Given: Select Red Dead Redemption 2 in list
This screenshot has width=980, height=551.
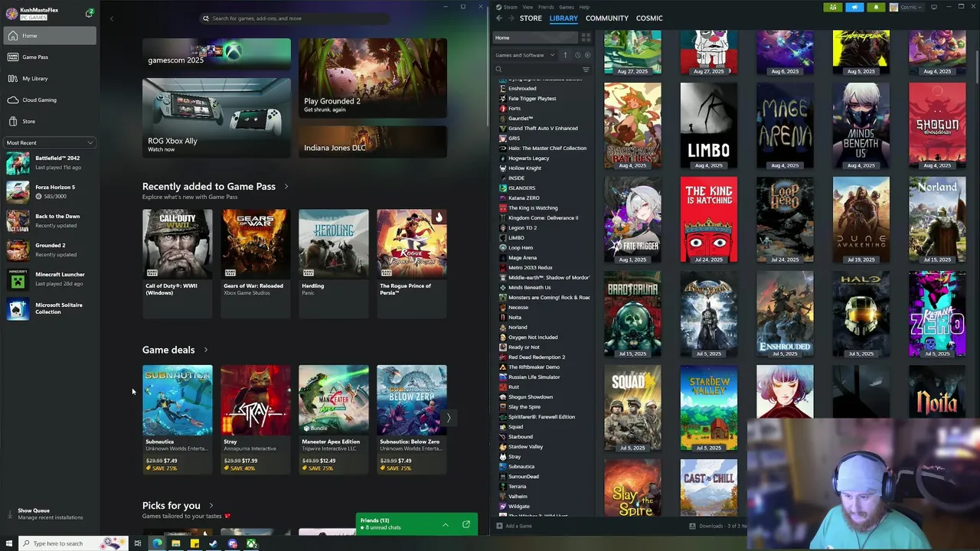Looking at the screenshot, I should 537,357.
